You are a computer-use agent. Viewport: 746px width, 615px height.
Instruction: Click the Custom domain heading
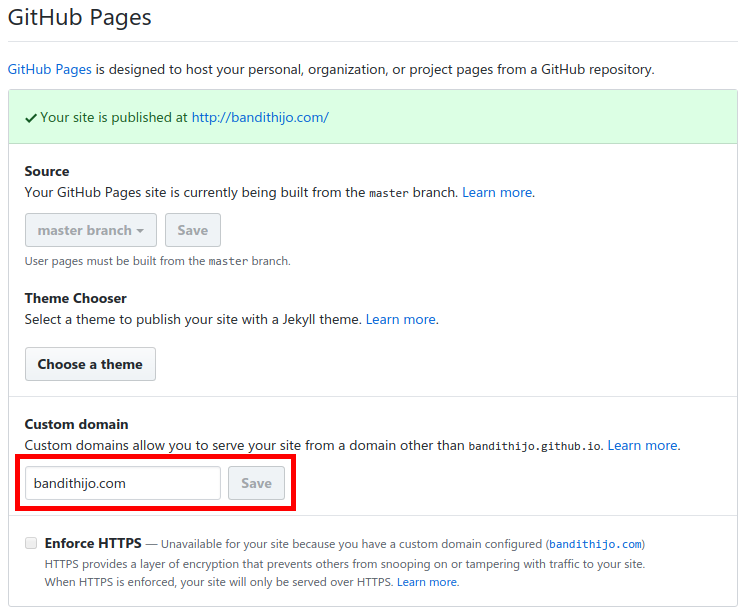(x=76, y=424)
